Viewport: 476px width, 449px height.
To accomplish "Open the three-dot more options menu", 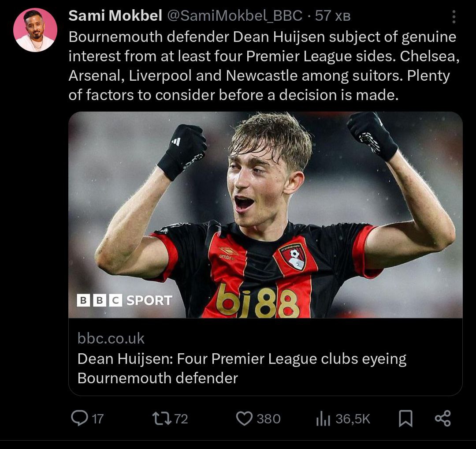I will tap(454, 17).
